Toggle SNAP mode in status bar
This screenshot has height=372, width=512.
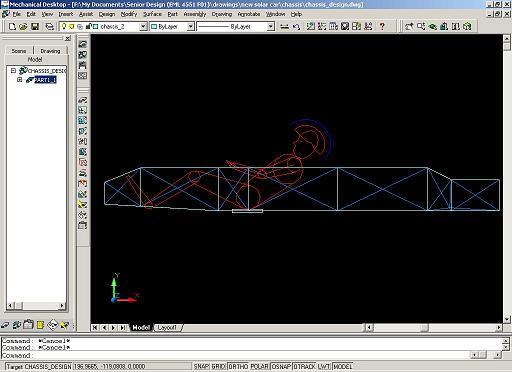201,366
